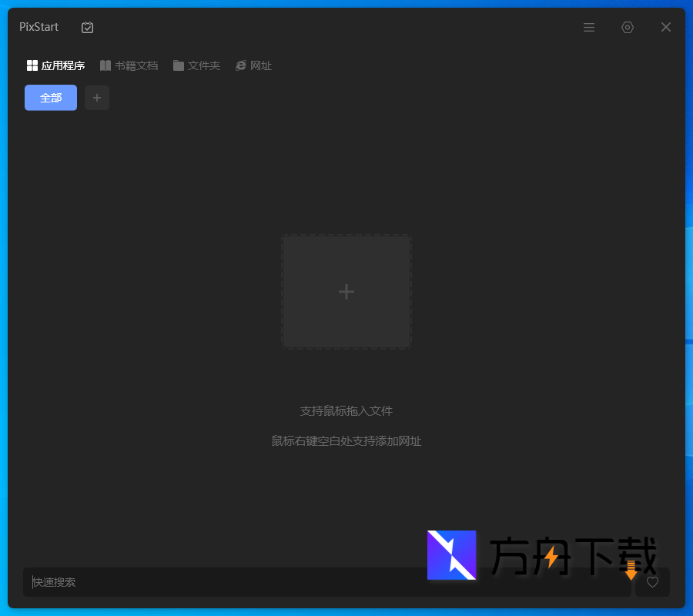Click the empty area showing 支持鼠标拖入文件

pyautogui.click(x=346, y=410)
